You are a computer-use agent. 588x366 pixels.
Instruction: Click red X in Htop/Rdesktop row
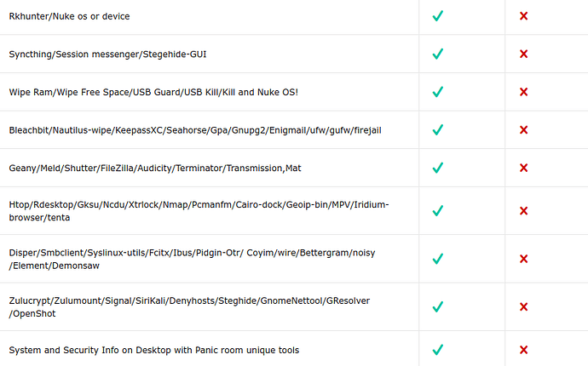click(523, 211)
